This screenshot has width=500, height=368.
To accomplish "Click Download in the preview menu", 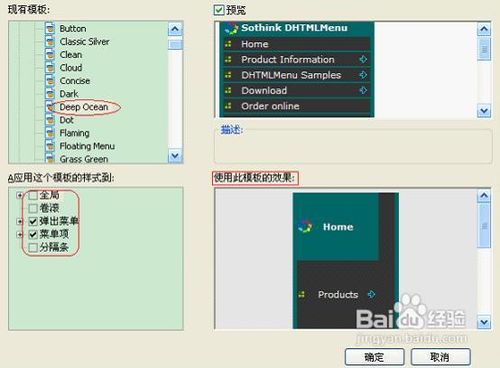I will [264, 90].
